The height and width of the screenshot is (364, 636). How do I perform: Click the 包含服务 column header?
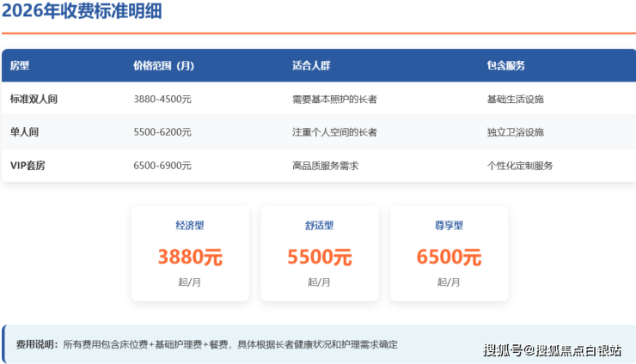pyautogui.click(x=505, y=65)
